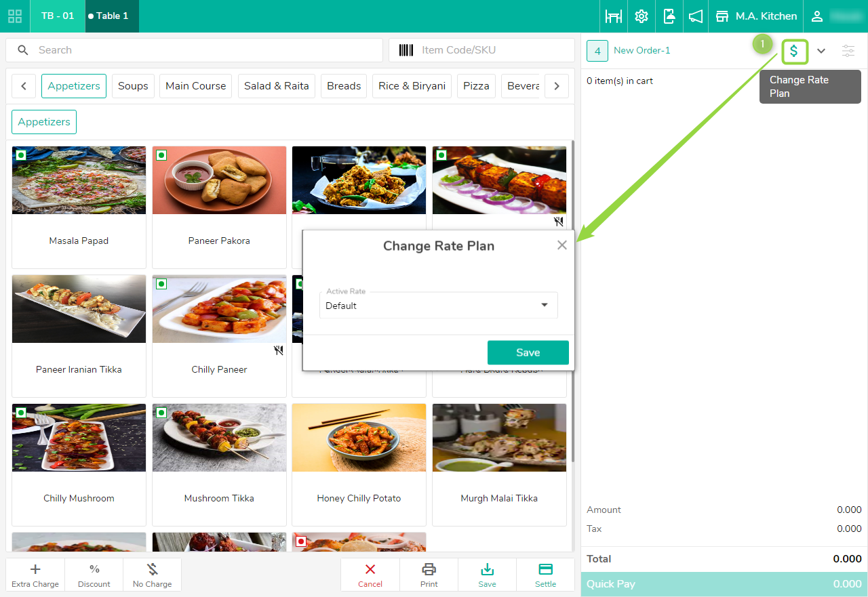Image resolution: width=868 pixels, height=597 pixels.
Task: Expand the order options chevron
Action: click(821, 51)
